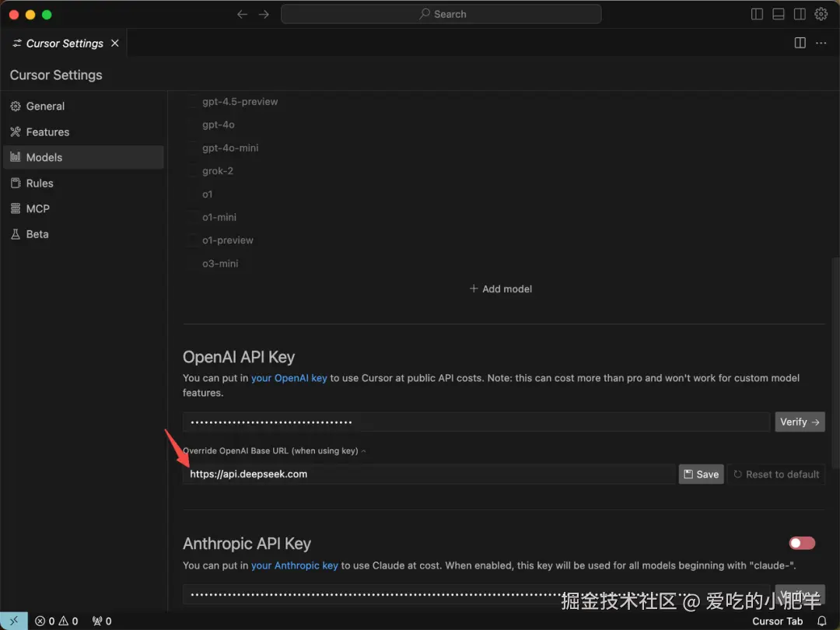Click the OpenAI API Key heading
The height and width of the screenshot is (630, 840).
click(239, 357)
